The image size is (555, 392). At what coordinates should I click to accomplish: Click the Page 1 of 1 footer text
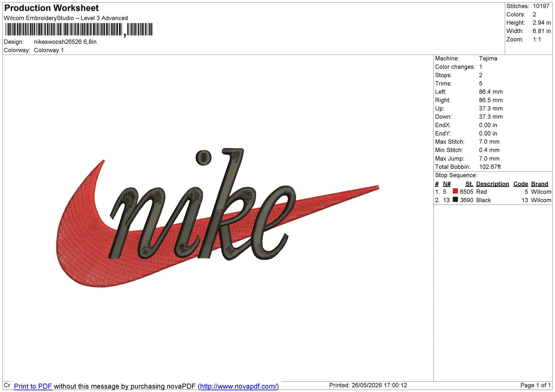pos(535,385)
